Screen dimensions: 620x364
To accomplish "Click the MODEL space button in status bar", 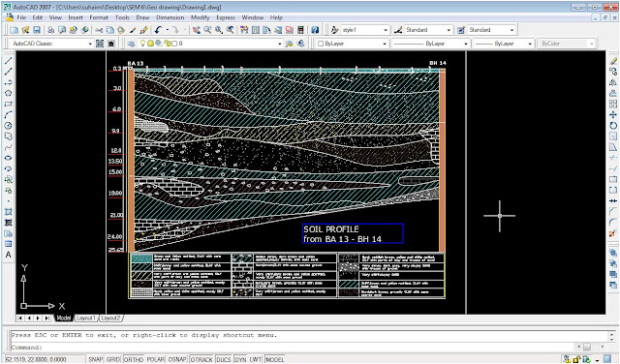I will (x=275, y=359).
